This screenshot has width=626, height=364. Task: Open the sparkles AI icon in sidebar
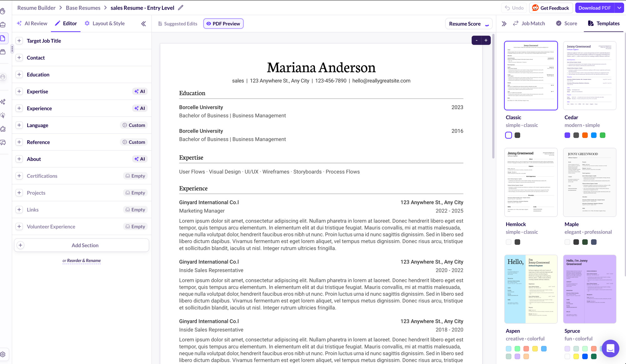[x=3, y=102]
